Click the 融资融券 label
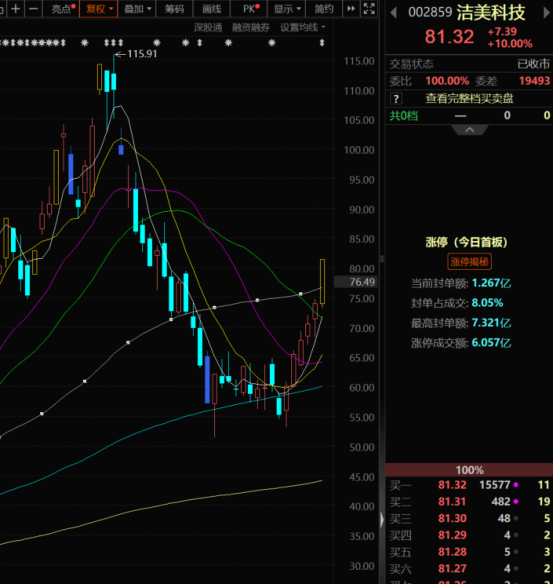554x585 pixels. coord(251,28)
